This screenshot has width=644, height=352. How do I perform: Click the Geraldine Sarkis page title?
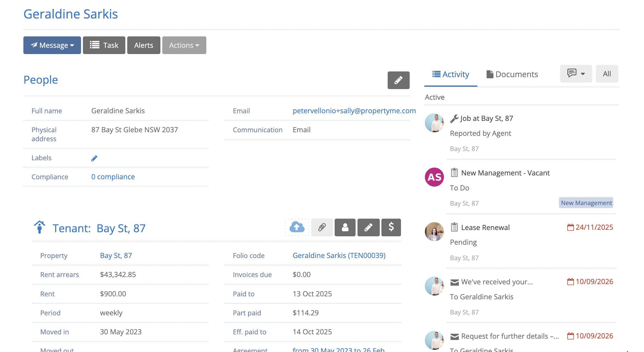[x=71, y=14]
